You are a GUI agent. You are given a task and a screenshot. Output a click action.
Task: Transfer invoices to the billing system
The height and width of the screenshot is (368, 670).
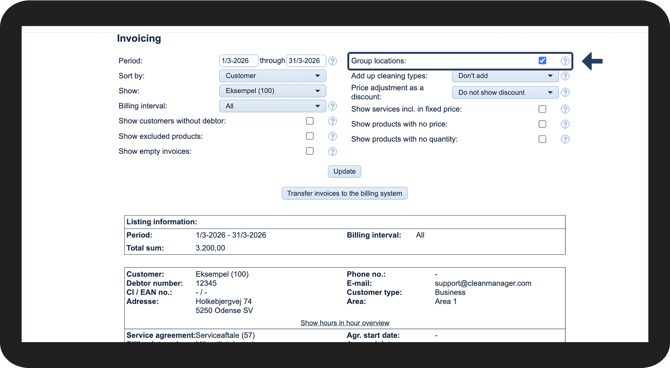coord(344,193)
